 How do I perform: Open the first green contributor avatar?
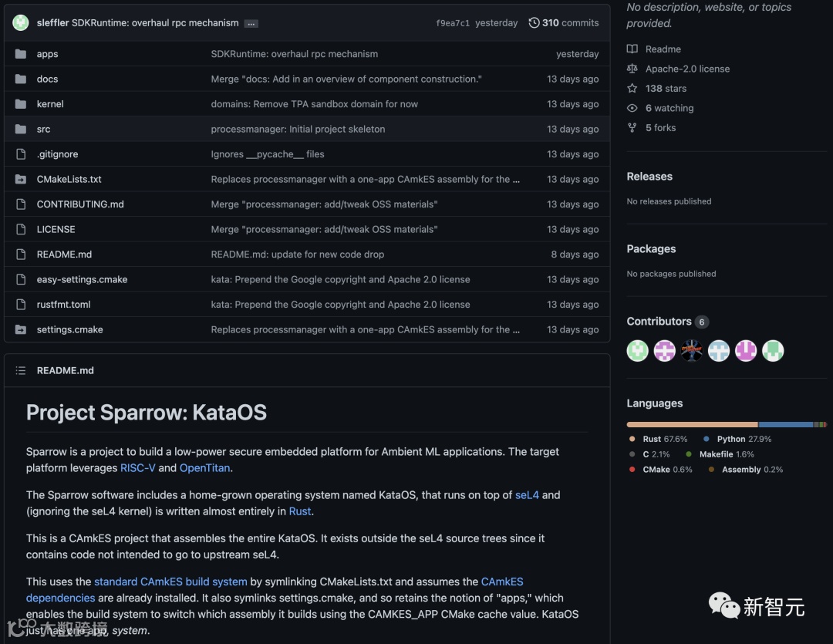[638, 351]
